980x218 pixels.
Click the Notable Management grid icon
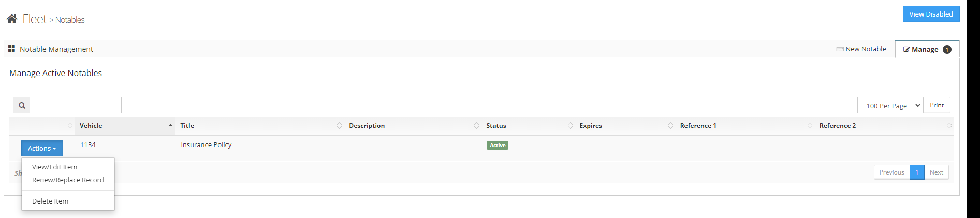[11, 49]
